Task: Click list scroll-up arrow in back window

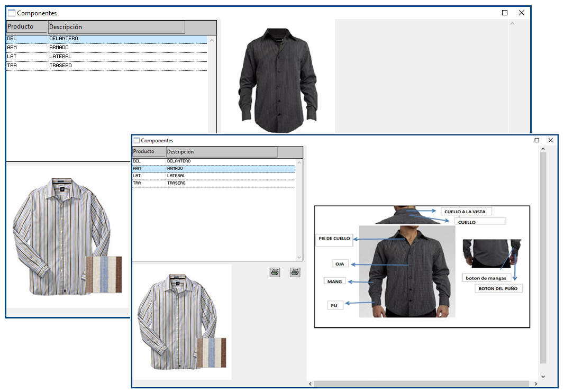Action: tap(212, 40)
